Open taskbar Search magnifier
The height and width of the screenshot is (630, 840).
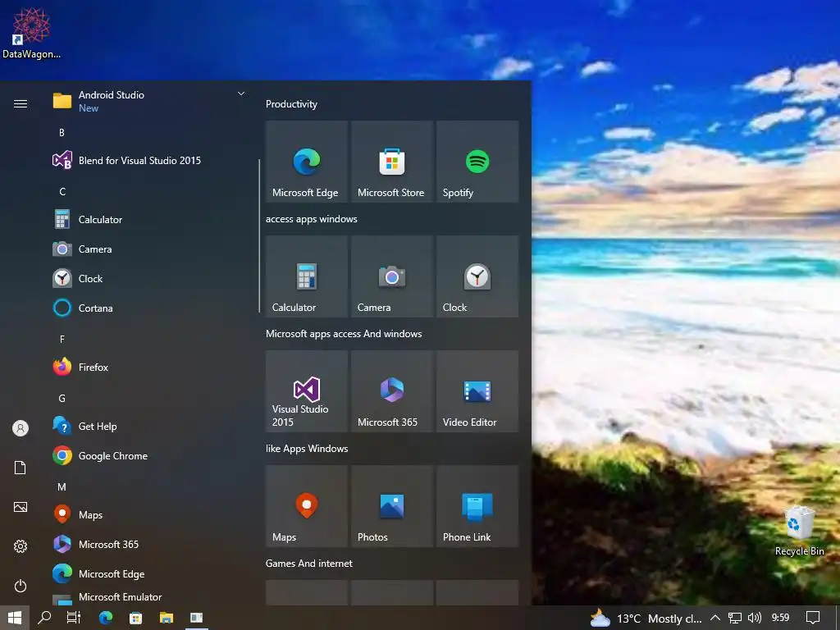coord(44,618)
